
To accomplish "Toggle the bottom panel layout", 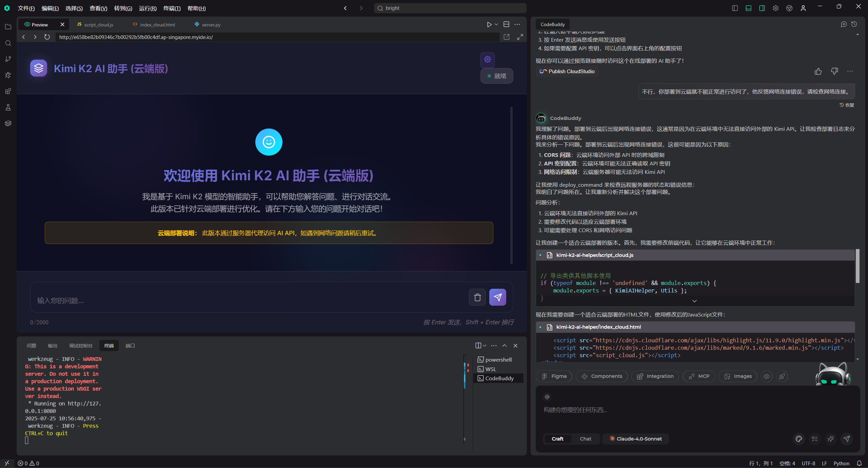I will [748, 8].
